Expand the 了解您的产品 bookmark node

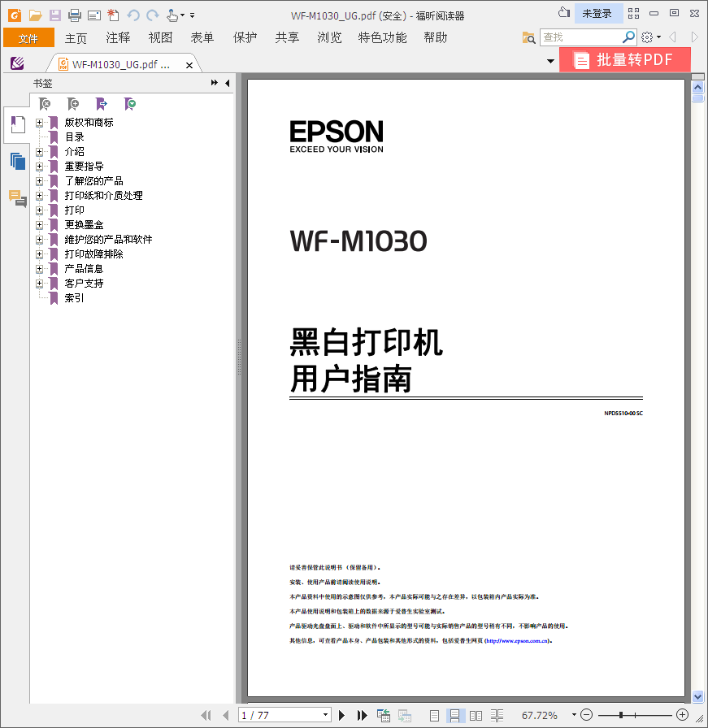pyautogui.click(x=40, y=181)
